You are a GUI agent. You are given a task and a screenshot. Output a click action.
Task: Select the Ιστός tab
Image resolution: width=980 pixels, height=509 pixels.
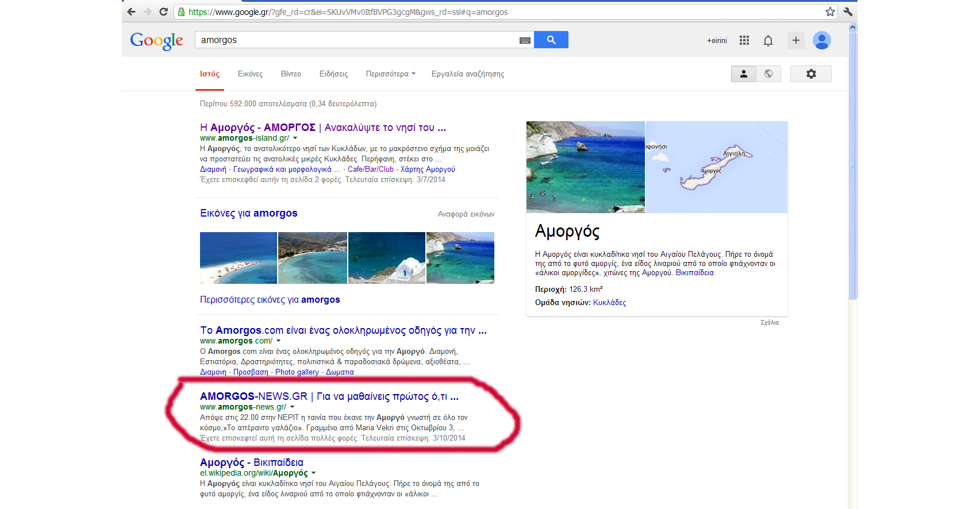point(210,74)
